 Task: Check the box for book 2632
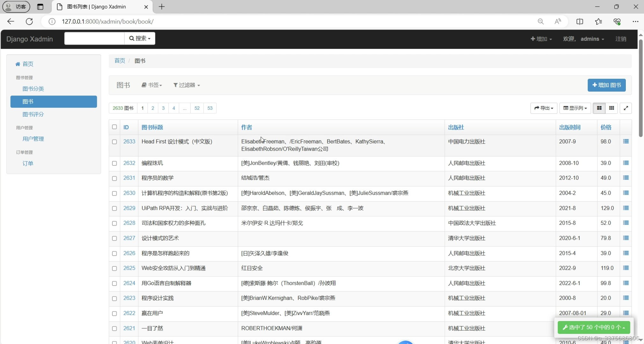tap(114, 163)
